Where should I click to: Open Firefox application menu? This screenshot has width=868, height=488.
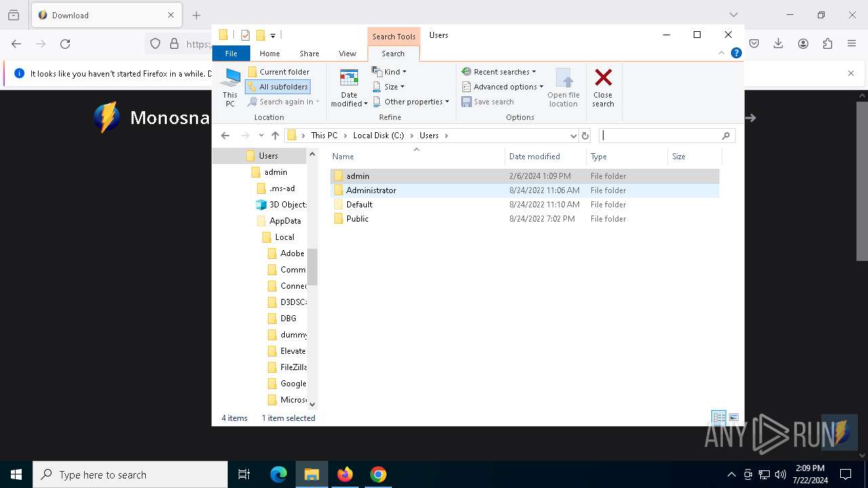pos(852,43)
